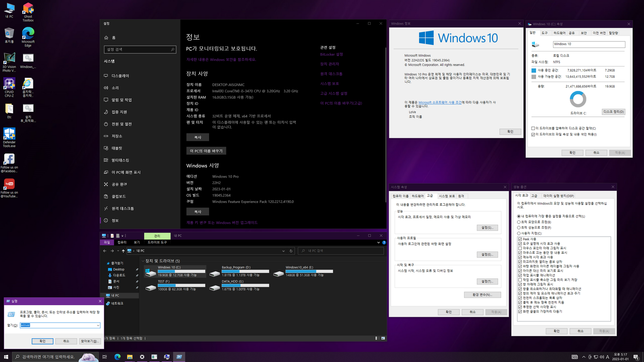Enable 마우스 포인터 아래 그림자 표시 checkbox

click(520, 248)
